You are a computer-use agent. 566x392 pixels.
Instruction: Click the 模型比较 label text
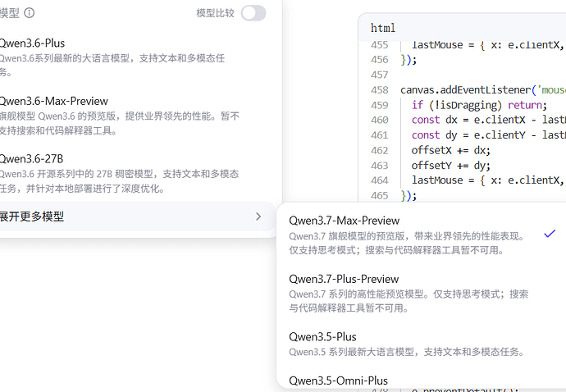tap(215, 13)
